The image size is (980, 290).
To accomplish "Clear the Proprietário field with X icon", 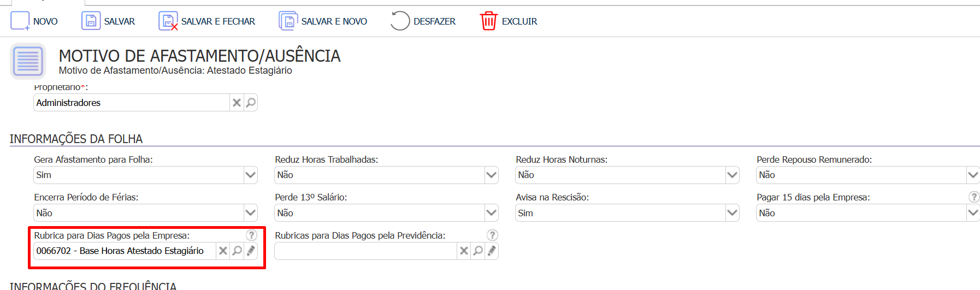I will click(x=237, y=103).
